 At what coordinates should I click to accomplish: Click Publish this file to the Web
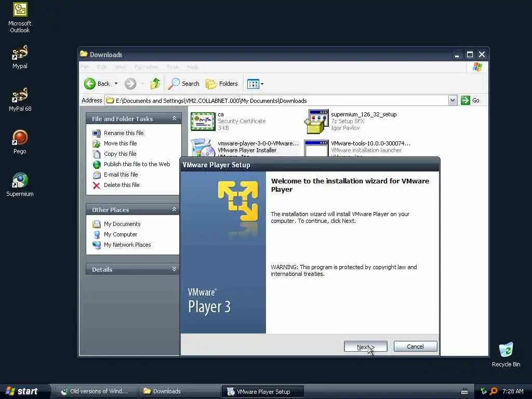[137, 164]
